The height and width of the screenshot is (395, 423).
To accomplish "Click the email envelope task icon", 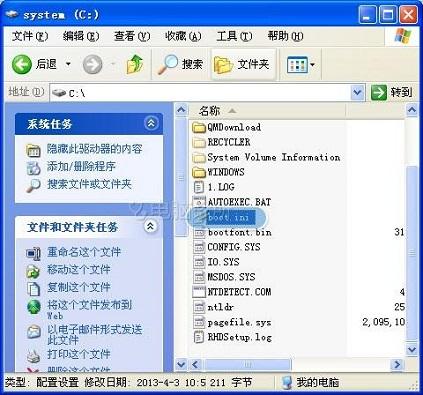I will coord(34,332).
